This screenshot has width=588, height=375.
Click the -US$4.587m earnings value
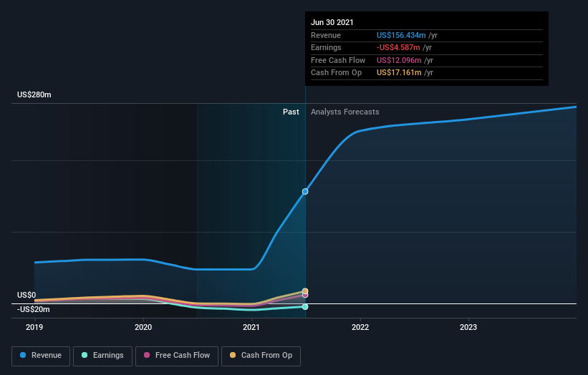(x=398, y=47)
